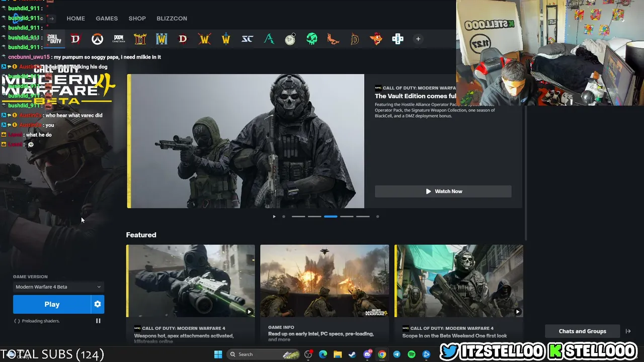The height and width of the screenshot is (362, 644).
Task: Open the GAME INFO featured card image
Action: pos(325,281)
